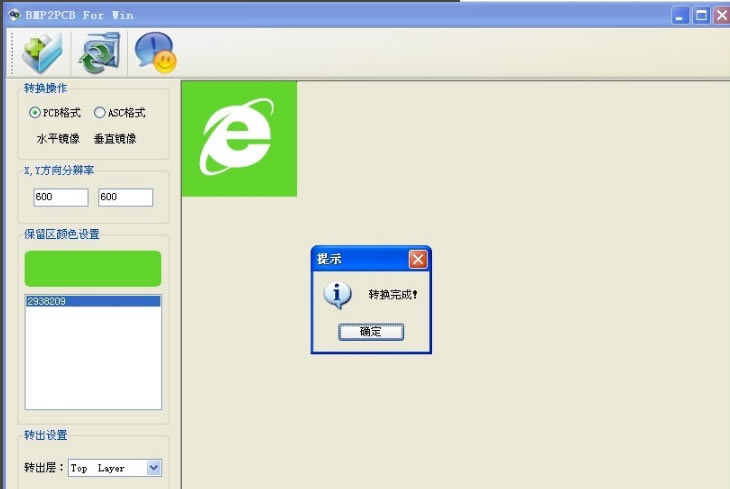Open the 转出层 Top Layer dropdown
The height and width of the screenshot is (489, 730).
click(x=154, y=468)
